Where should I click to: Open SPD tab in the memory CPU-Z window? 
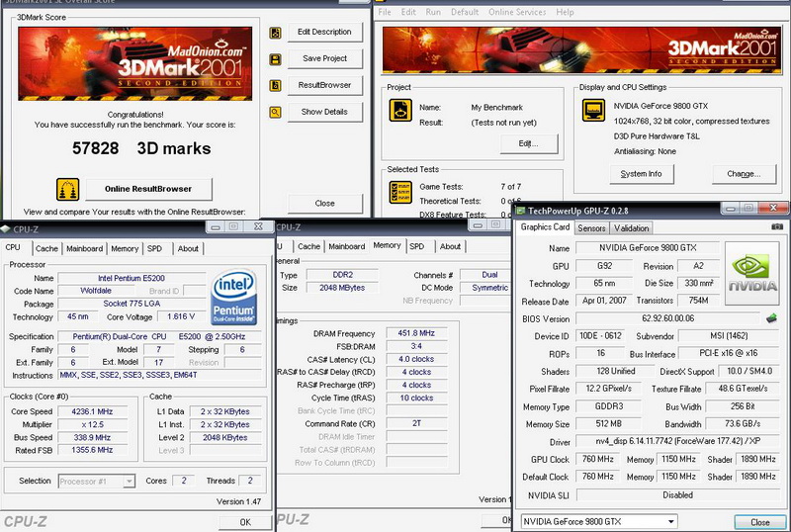(x=416, y=246)
